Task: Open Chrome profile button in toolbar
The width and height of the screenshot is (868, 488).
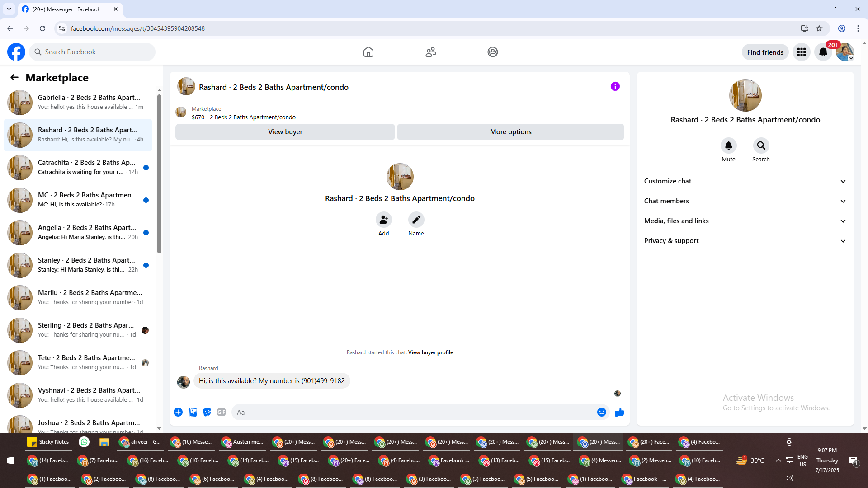Action: tap(842, 28)
